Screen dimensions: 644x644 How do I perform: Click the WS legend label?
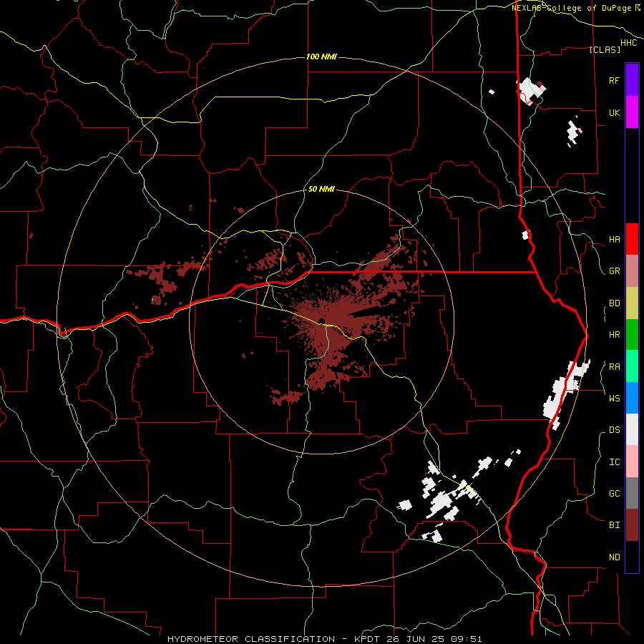pos(615,398)
